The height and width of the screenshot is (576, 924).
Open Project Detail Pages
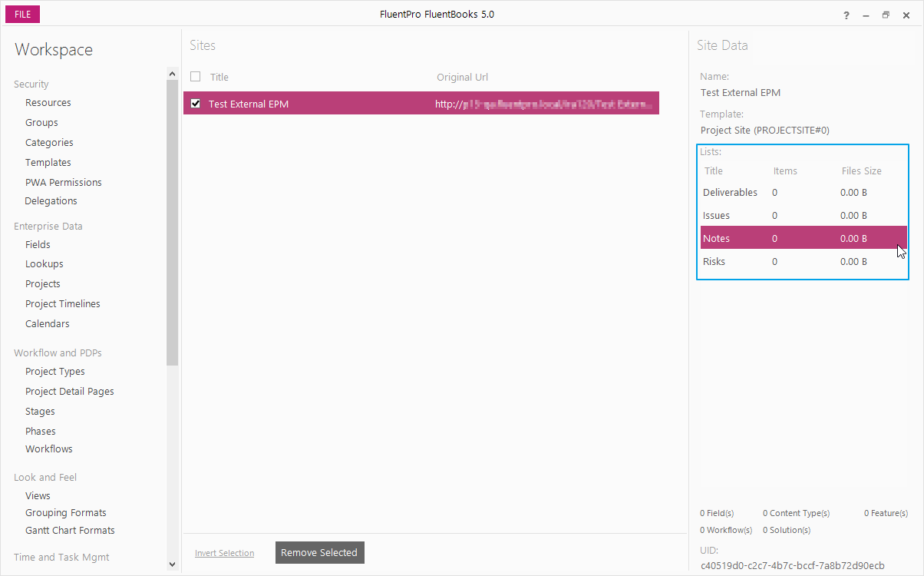(x=70, y=392)
